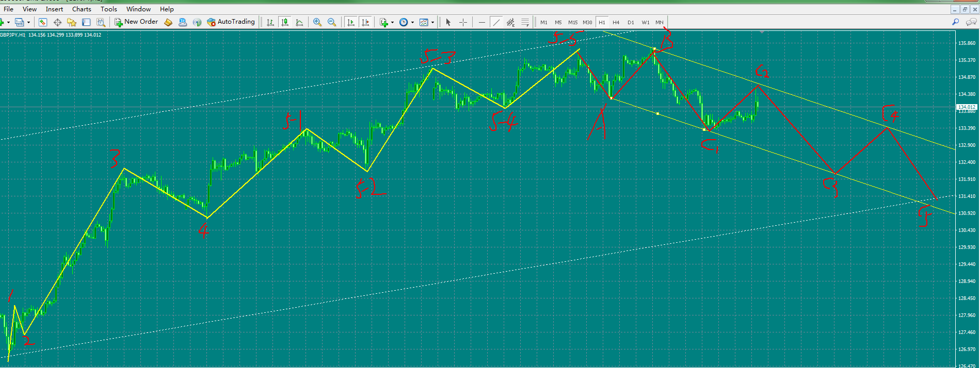Show the Navigator panel
The image size is (980, 368).
(x=72, y=22)
